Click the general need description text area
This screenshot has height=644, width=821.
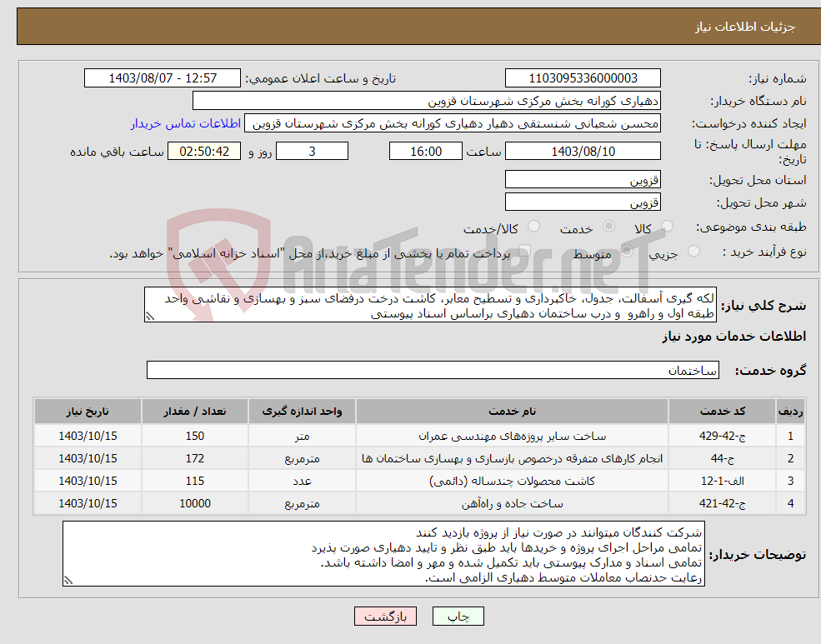tap(430, 304)
